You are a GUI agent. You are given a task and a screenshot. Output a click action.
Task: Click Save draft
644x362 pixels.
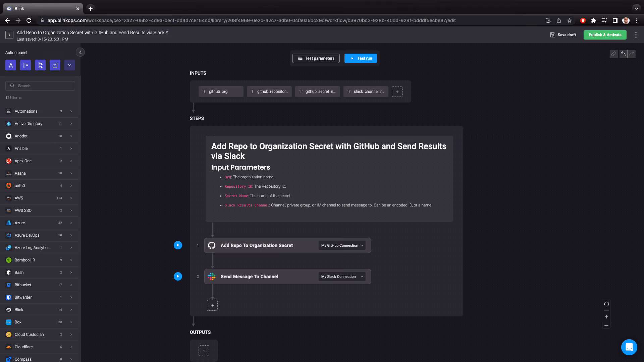coord(563,35)
